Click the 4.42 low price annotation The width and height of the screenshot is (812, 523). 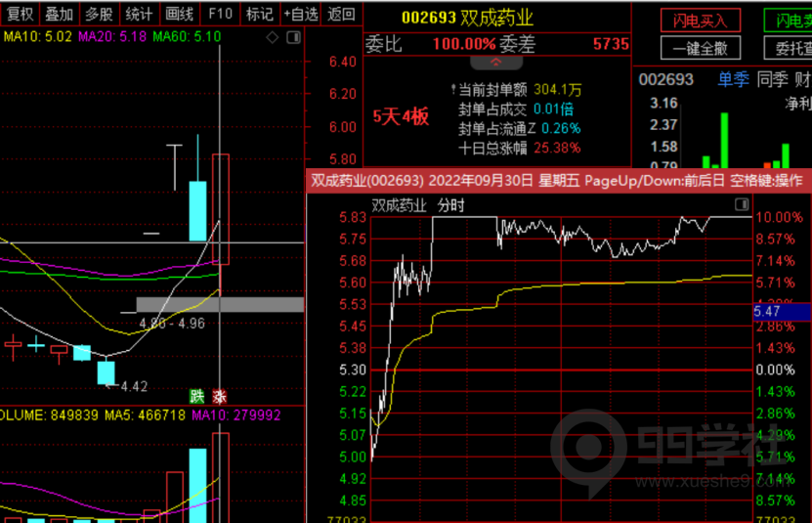click(134, 387)
